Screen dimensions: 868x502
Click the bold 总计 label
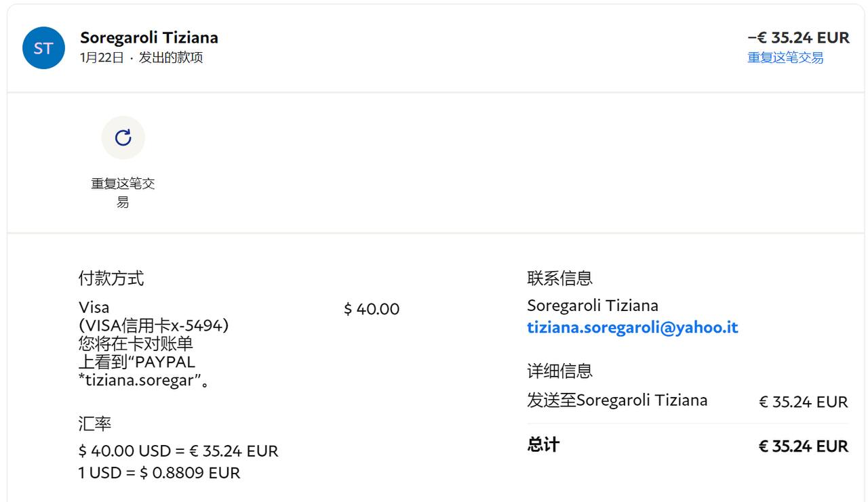[543, 445]
